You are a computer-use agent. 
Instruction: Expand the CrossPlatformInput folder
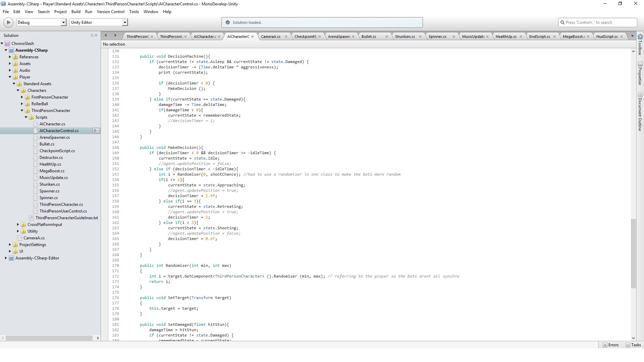click(x=18, y=225)
